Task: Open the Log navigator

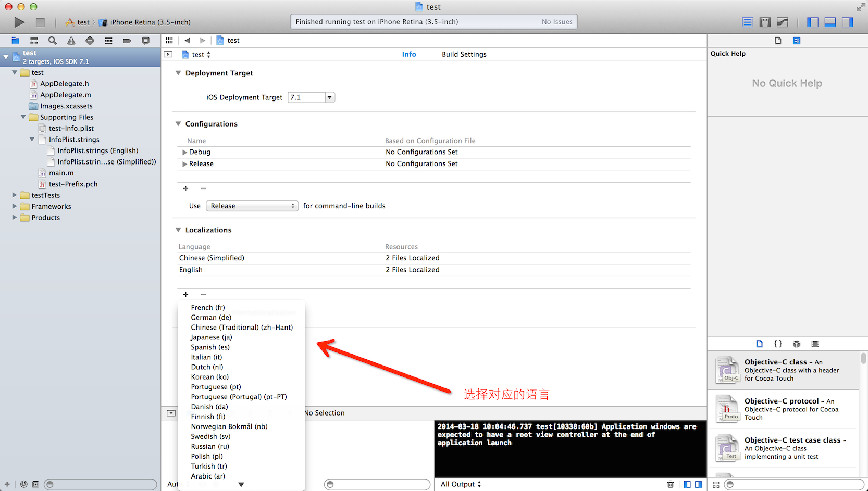Action: 146,41
